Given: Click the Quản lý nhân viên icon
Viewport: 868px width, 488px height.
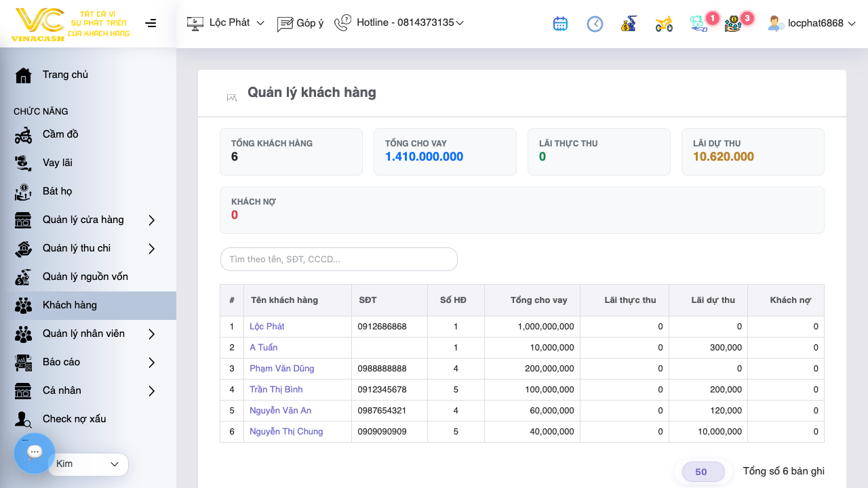Looking at the screenshot, I should click(24, 333).
